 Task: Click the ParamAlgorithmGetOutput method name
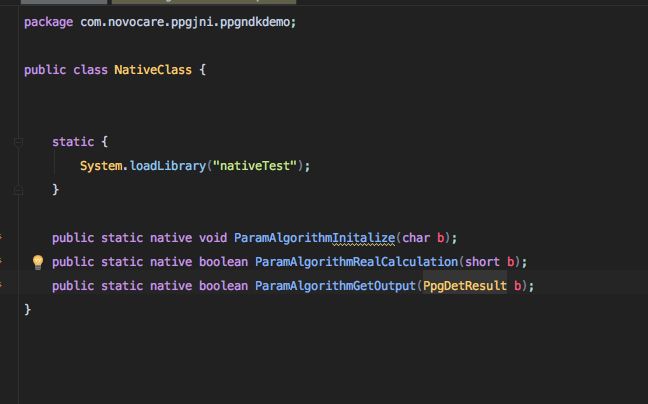tap(335, 286)
